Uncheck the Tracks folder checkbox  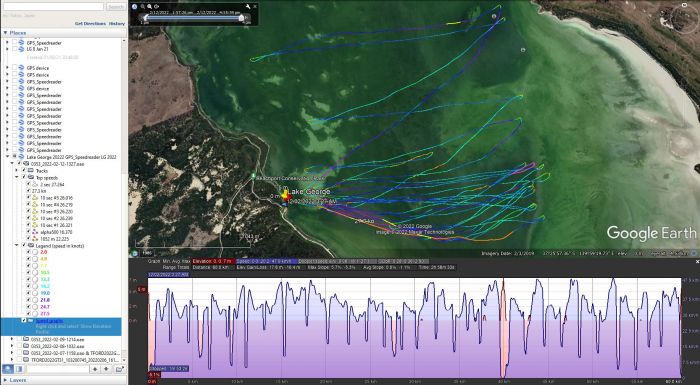pos(24,171)
